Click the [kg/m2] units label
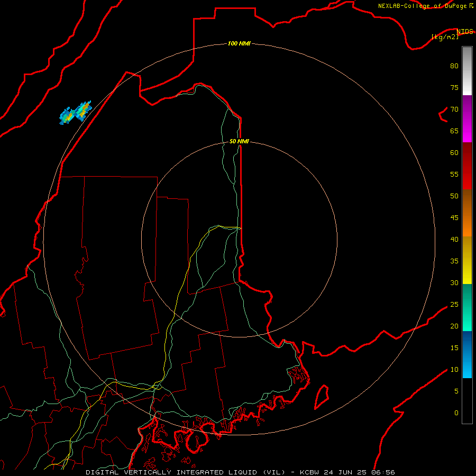 [x=445, y=37]
